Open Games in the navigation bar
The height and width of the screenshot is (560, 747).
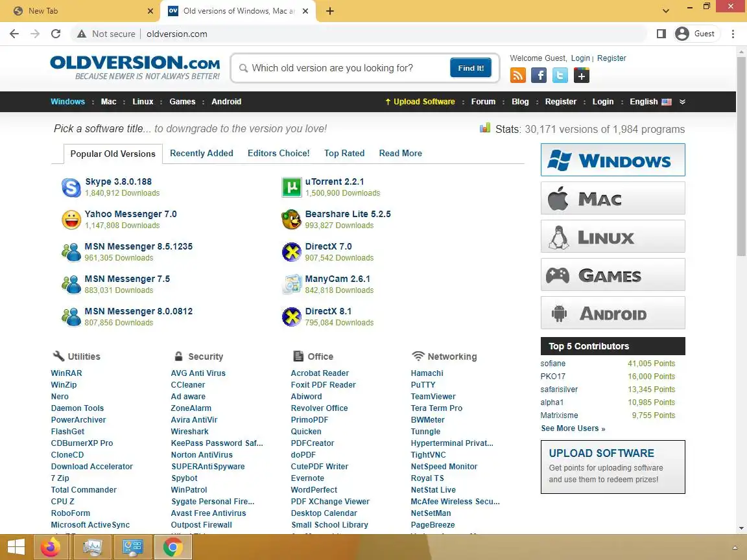click(x=182, y=101)
